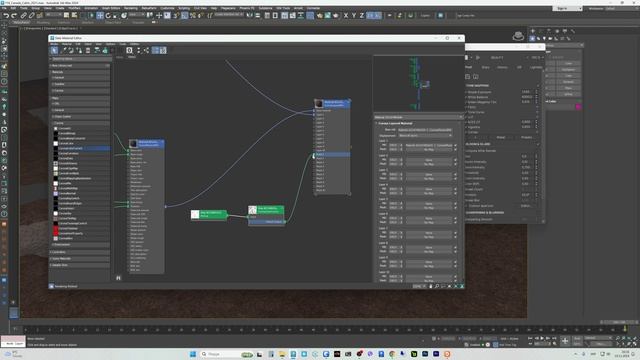The height and width of the screenshot is (360, 640).
Task: Click the Redo arrow in main toolbar
Action: (x=13, y=16)
